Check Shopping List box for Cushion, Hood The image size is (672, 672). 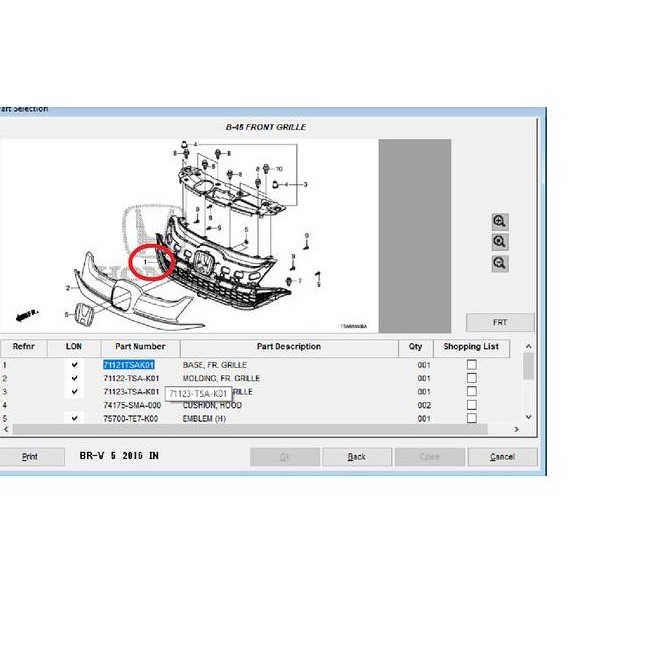[471, 405]
